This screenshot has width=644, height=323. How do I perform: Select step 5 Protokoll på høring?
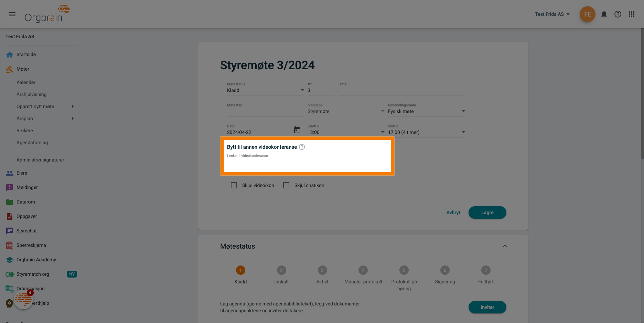pyautogui.click(x=404, y=270)
